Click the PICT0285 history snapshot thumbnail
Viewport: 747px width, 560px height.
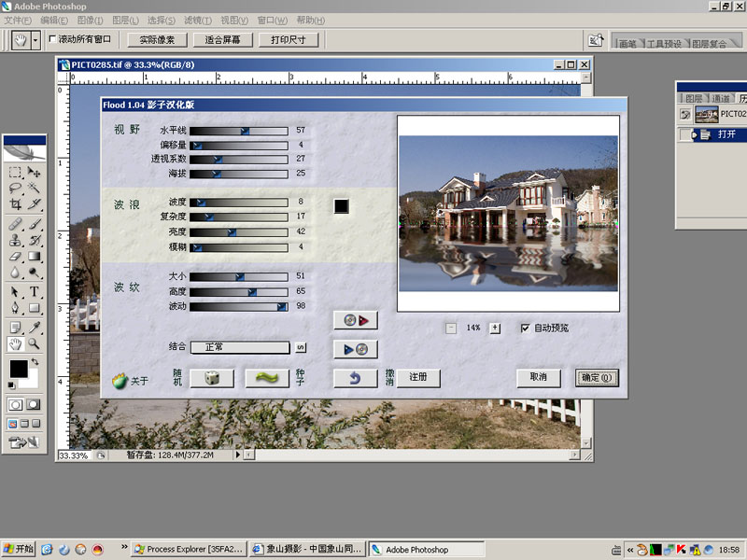[x=707, y=114]
